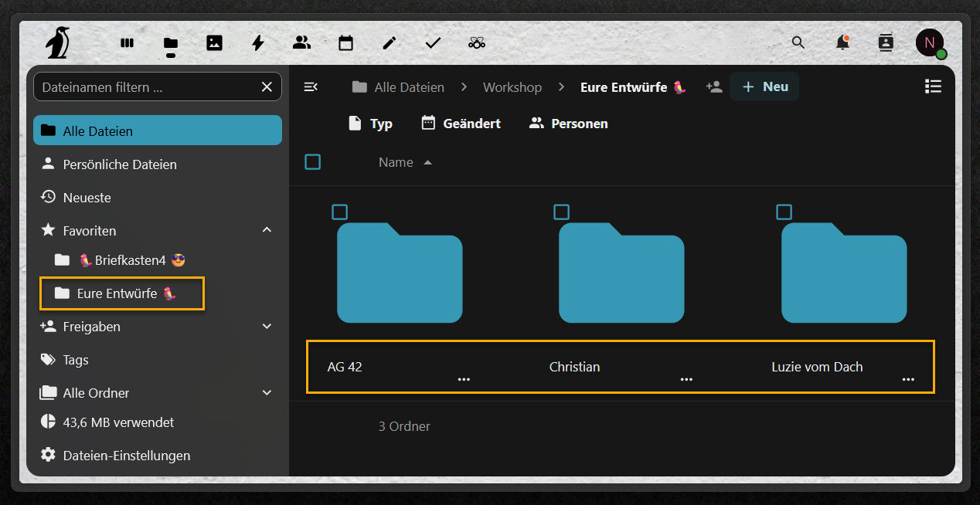Check the Luzie vom Dach folder checkbox
Screen dimensions: 980x505
pyautogui.click(x=784, y=212)
